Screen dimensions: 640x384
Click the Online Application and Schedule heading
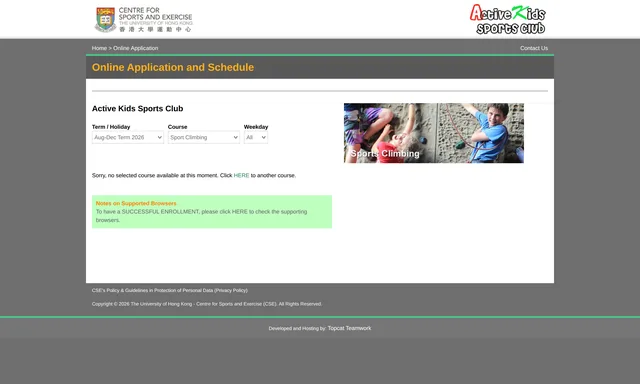click(x=173, y=67)
